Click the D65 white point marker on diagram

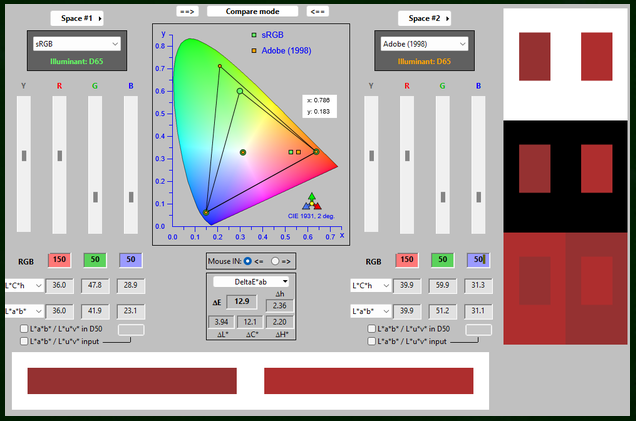tap(243, 153)
